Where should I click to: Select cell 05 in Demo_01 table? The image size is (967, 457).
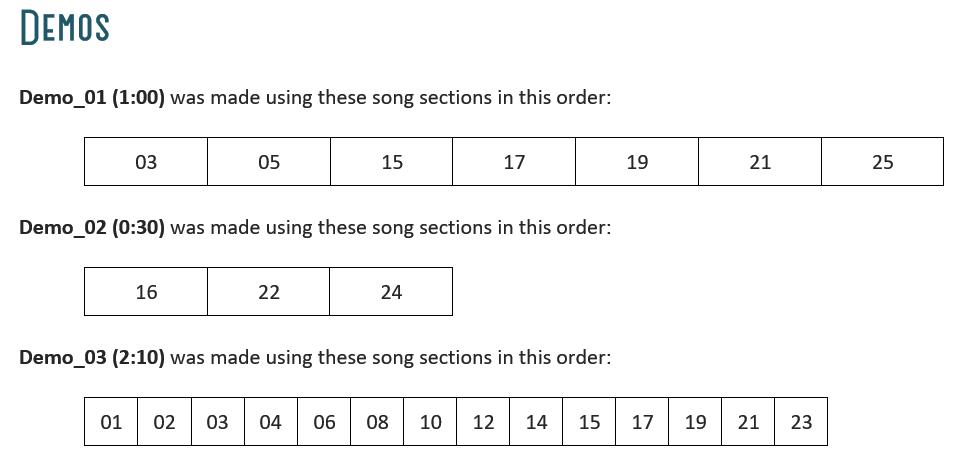coord(269,162)
